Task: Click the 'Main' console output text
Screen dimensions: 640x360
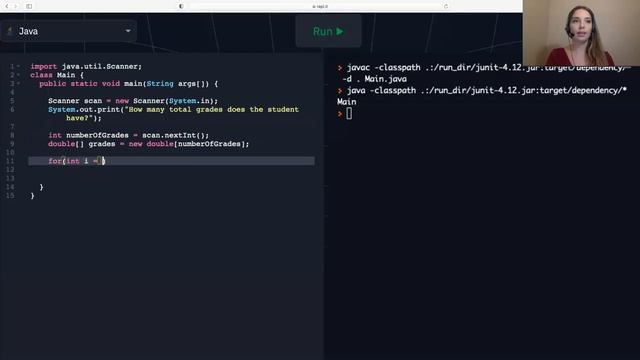Action: click(x=347, y=102)
